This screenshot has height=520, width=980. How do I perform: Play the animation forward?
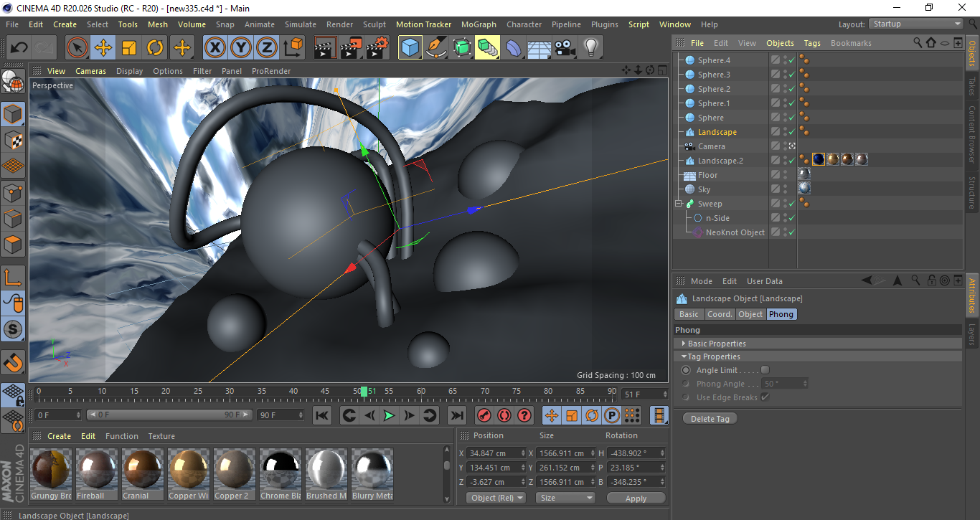point(389,415)
